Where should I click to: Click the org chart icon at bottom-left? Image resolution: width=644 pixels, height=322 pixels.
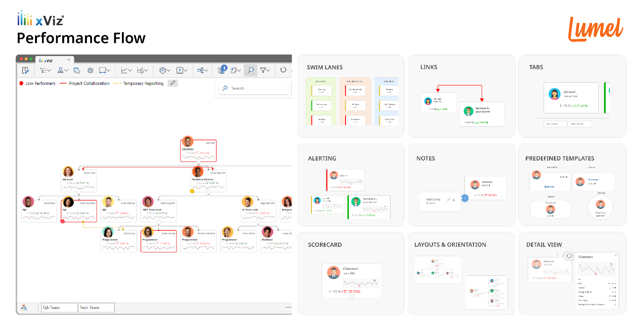(24, 308)
